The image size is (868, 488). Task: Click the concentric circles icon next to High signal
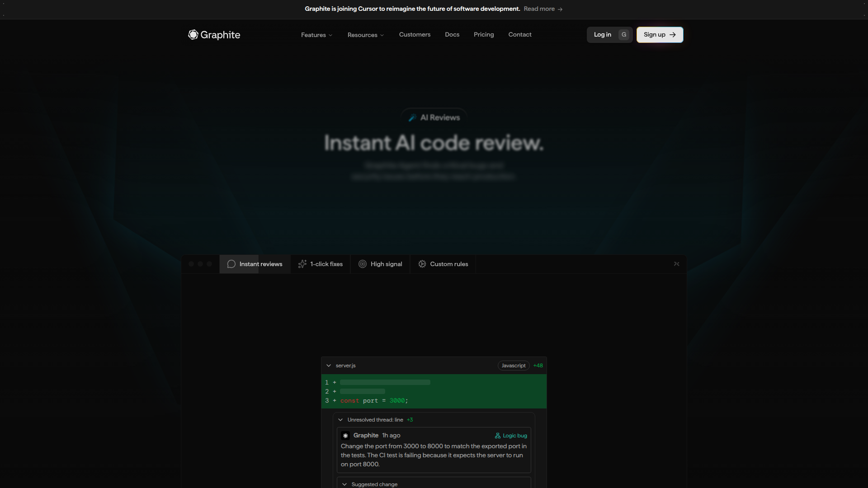(x=363, y=264)
